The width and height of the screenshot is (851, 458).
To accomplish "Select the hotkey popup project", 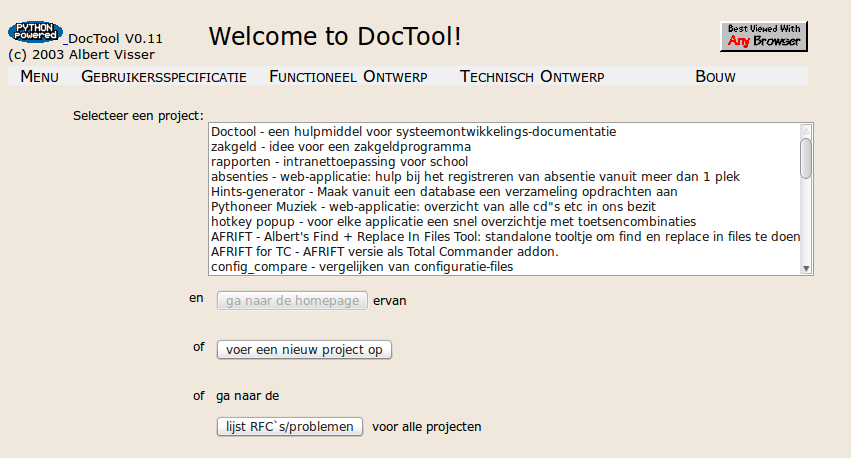I will click(x=505, y=222).
